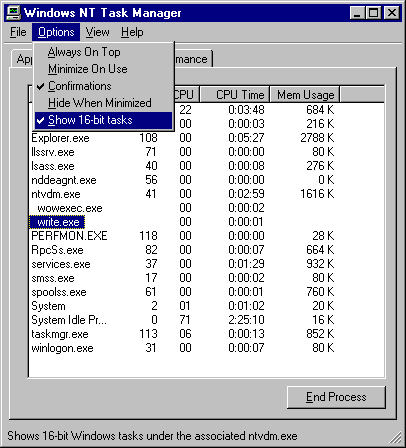Click the Task Manager title bar icon
This screenshot has width=406, height=448.
[14, 13]
